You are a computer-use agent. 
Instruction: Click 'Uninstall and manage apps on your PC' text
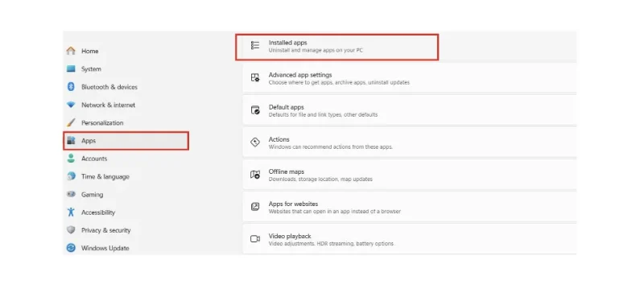[316, 50]
